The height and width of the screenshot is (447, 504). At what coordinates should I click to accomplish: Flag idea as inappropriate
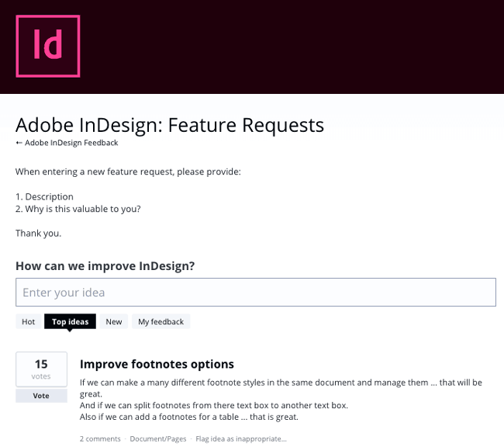tap(240, 439)
